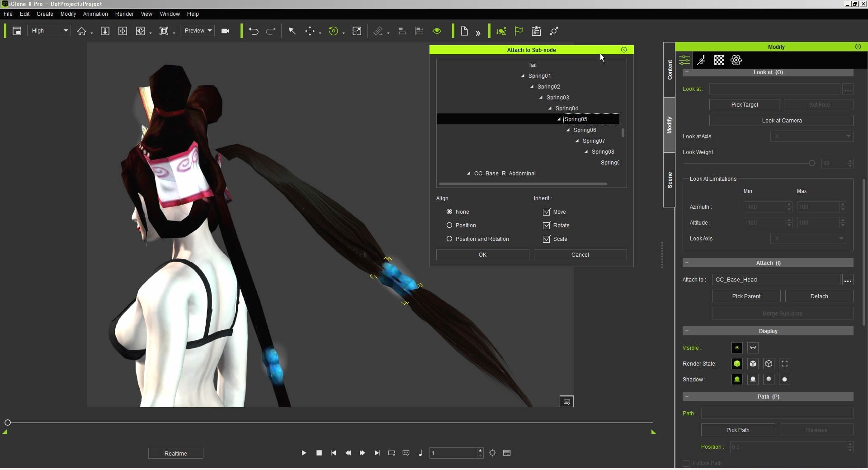Switch to the Content side tab

tap(670, 70)
